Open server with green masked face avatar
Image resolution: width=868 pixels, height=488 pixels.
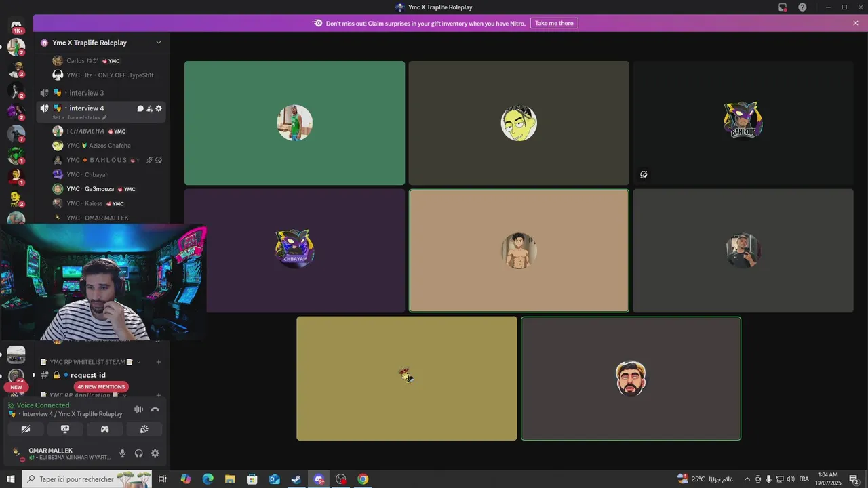click(16, 155)
